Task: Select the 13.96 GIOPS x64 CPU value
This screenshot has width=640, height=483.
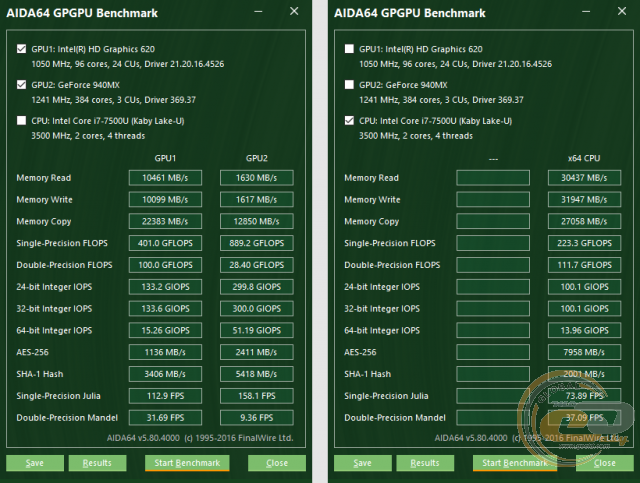Action: tap(584, 330)
